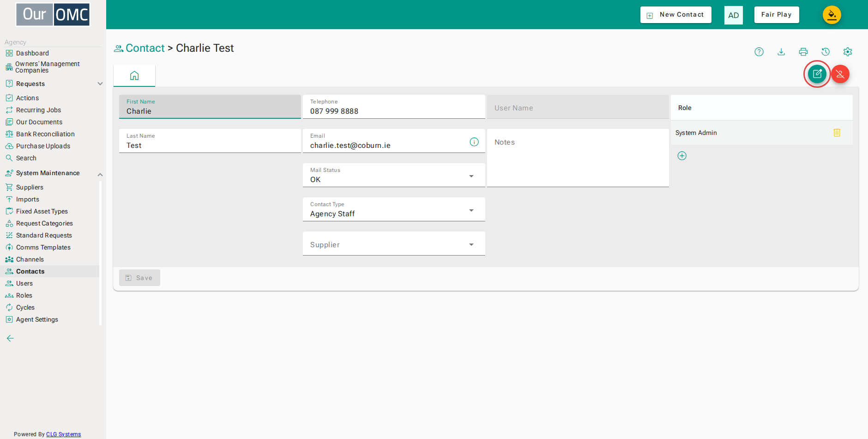
Task: Click the add role plus icon
Action: click(682, 156)
